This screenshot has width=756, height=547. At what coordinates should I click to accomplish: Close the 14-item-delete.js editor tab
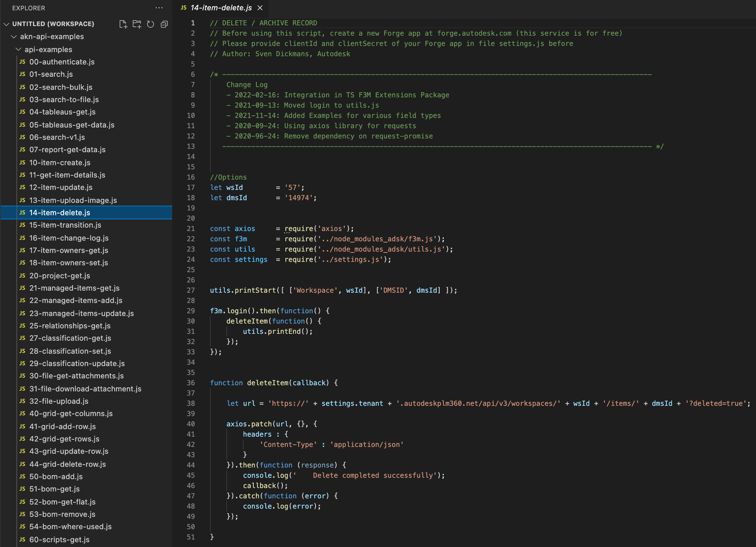(x=260, y=8)
